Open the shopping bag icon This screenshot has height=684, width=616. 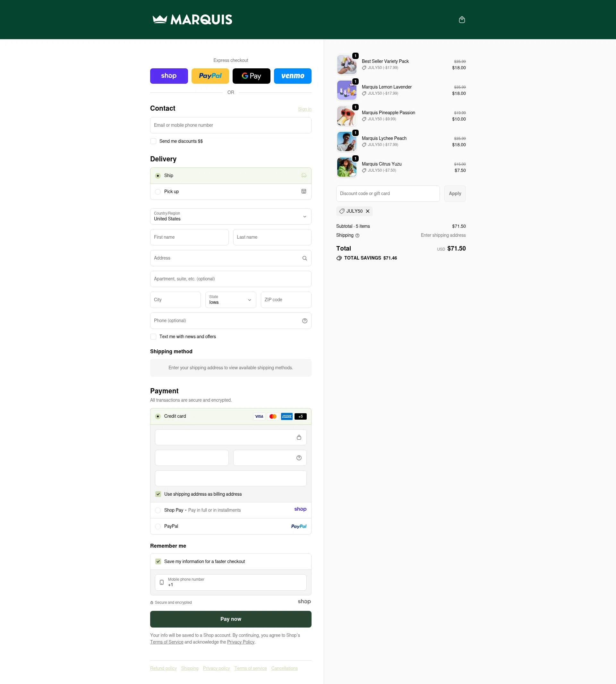pyautogui.click(x=462, y=19)
